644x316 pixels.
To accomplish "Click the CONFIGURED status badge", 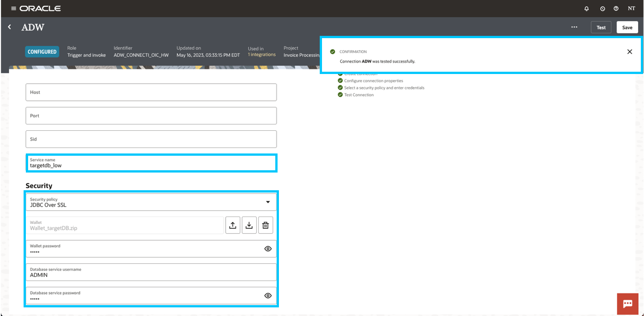I will coord(42,52).
